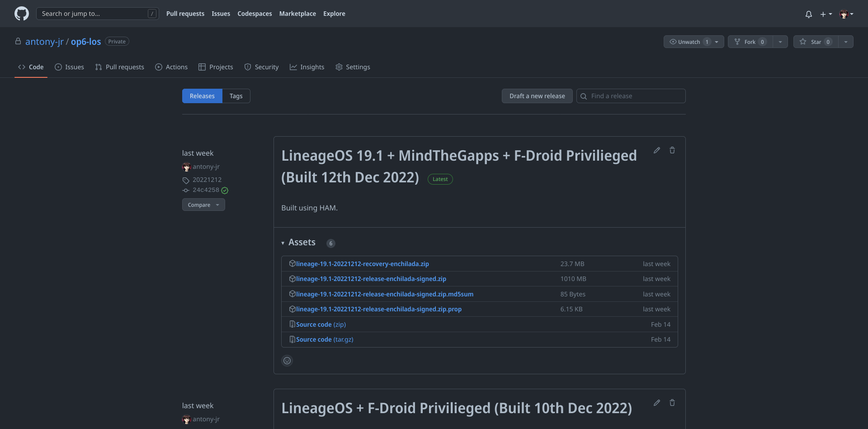This screenshot has width=868, height=429.
Task: Open the Star lists dropdown arrow
Action: pyautogui.click(x=846, y=42)
